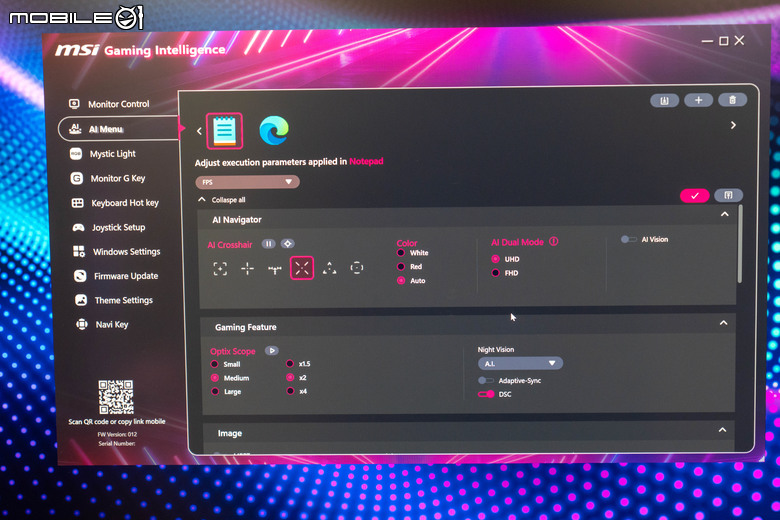Open the FPS mode dropdown
Screen dimensions: 780x520
247,182
